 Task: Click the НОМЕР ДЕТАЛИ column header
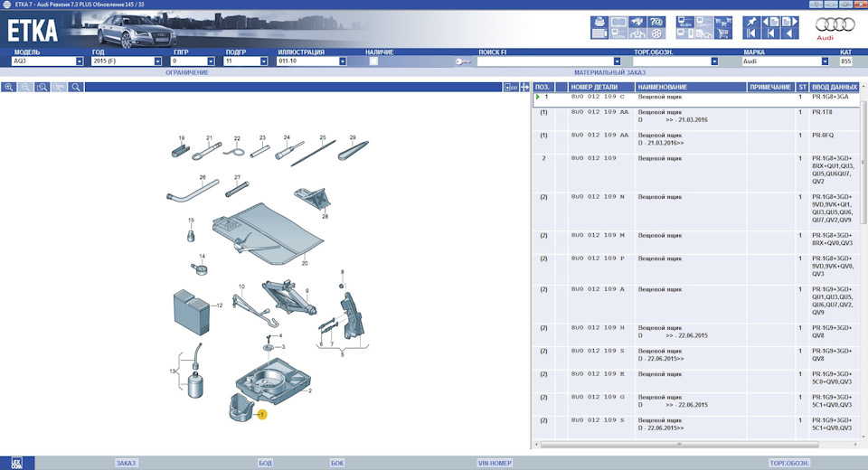[602, 87]
